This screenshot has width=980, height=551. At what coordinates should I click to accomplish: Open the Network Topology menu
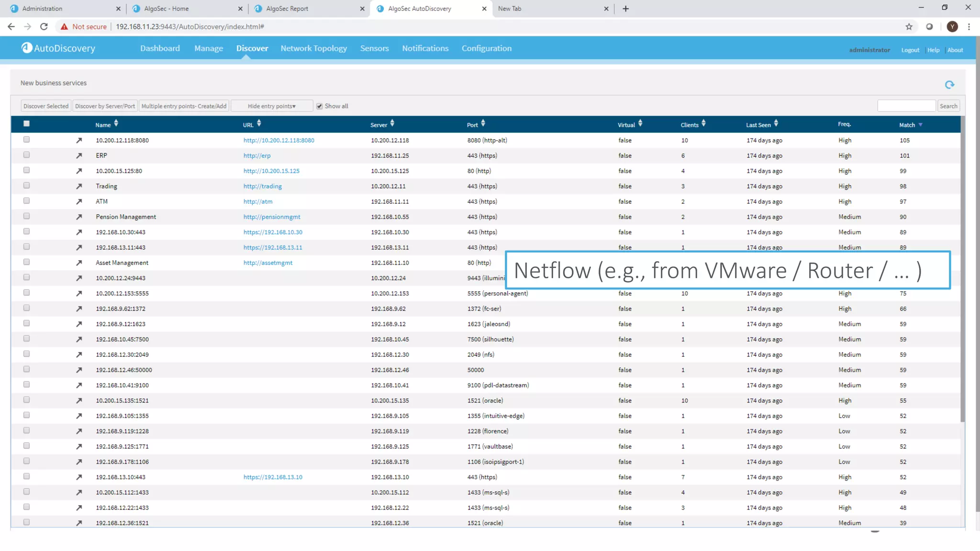(313, 48)
